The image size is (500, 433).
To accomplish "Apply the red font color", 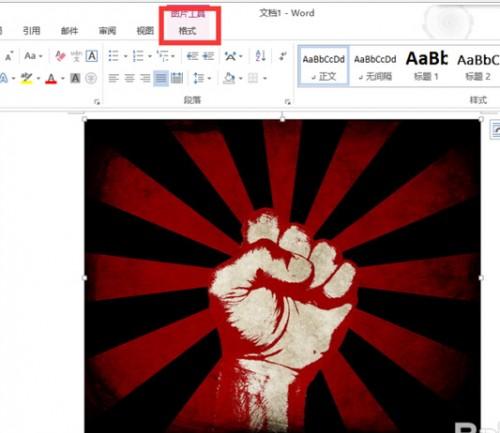I will pos(51,79).
